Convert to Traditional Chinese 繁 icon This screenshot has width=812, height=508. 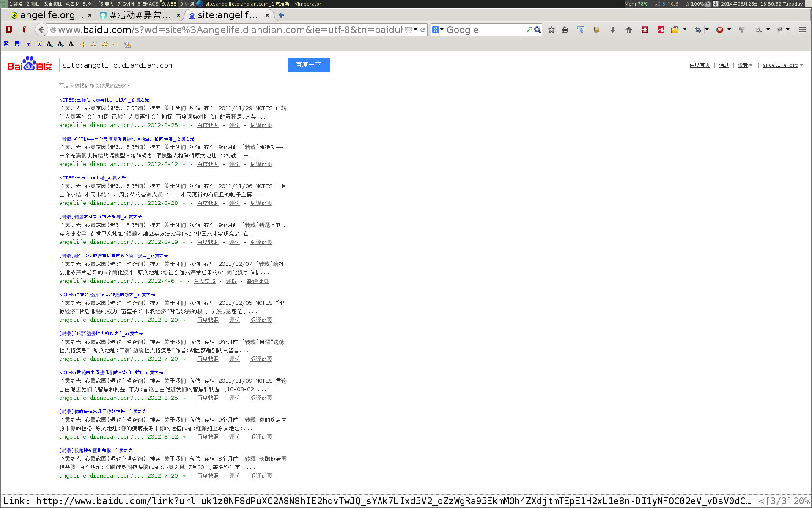6,44
